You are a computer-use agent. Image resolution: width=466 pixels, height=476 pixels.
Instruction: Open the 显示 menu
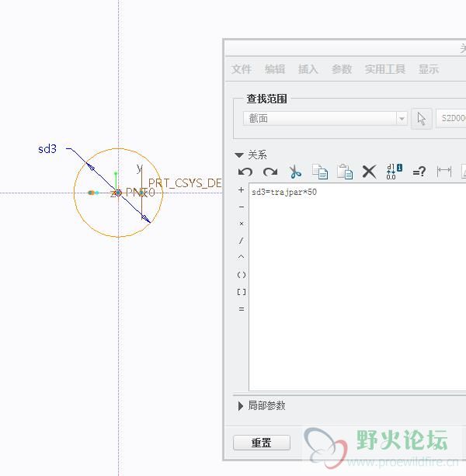(x=429, y=69)
